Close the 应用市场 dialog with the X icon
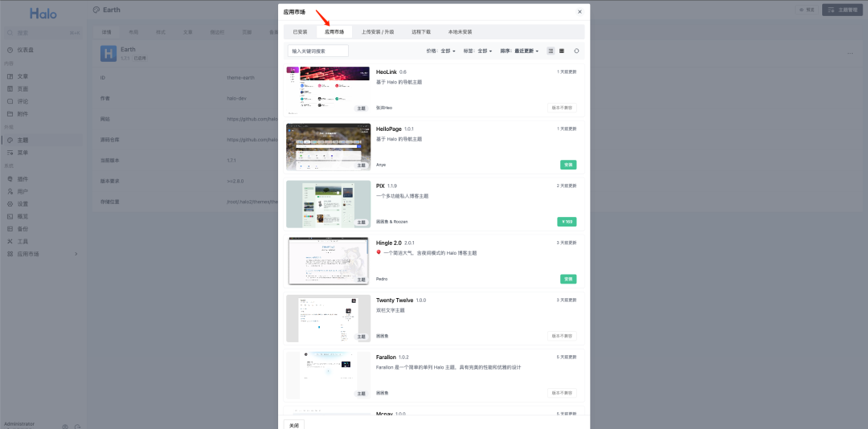 (579, 11)
